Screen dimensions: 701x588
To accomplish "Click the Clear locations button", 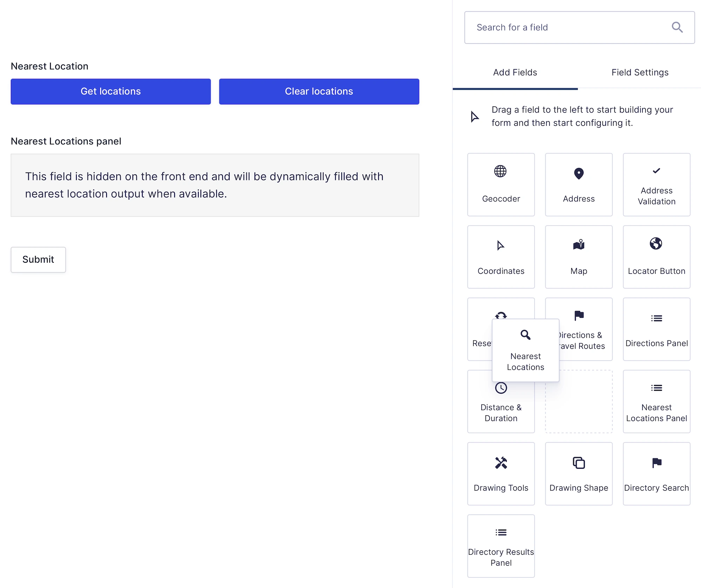I will (x=319, y=91).
